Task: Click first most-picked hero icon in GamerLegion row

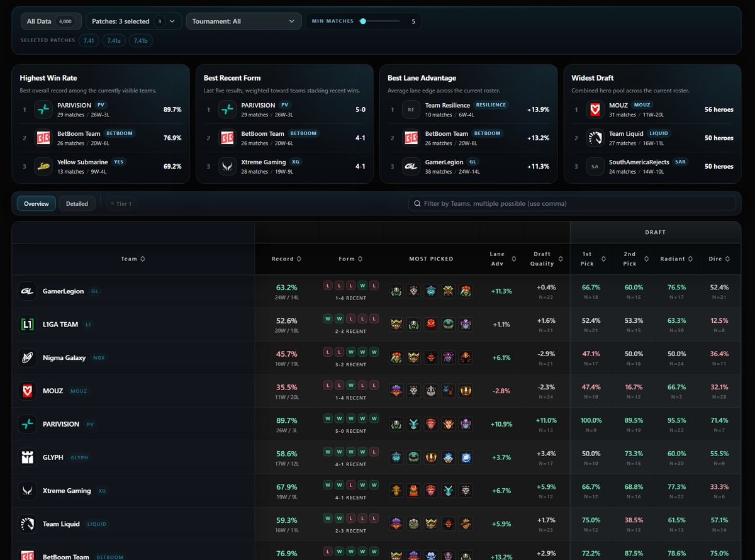Action: 396,291
